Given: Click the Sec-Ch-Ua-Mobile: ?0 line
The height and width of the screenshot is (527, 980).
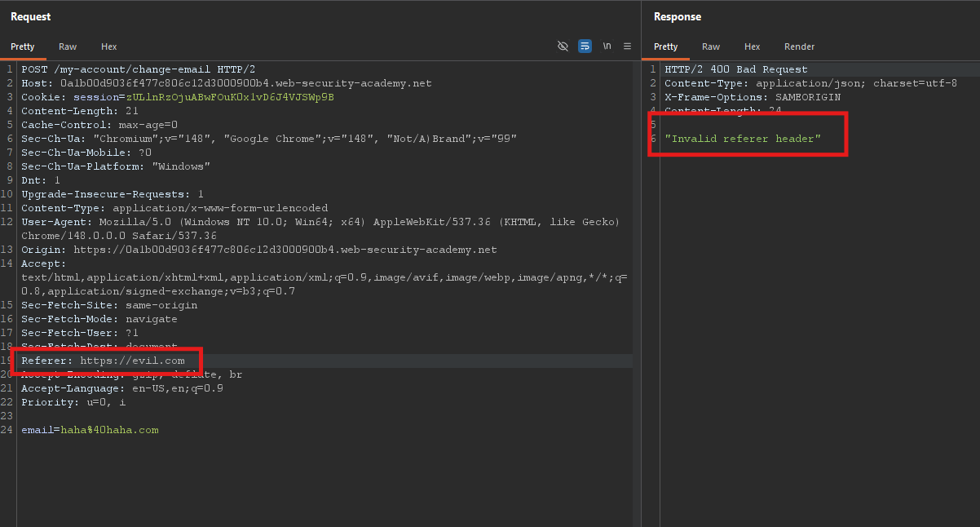Looking at the screenshot, I should click(86, 153).
